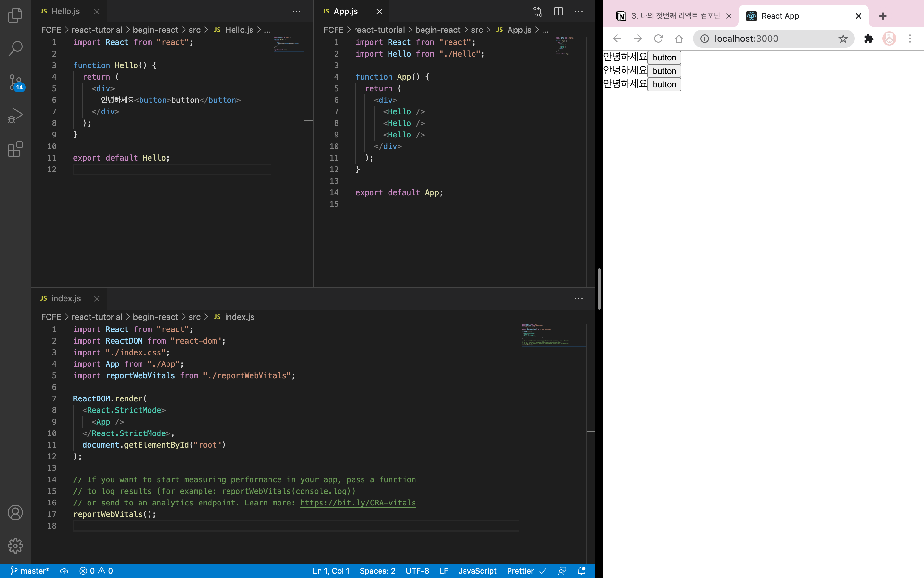Open a new browser tab

(x=883, y=16)
